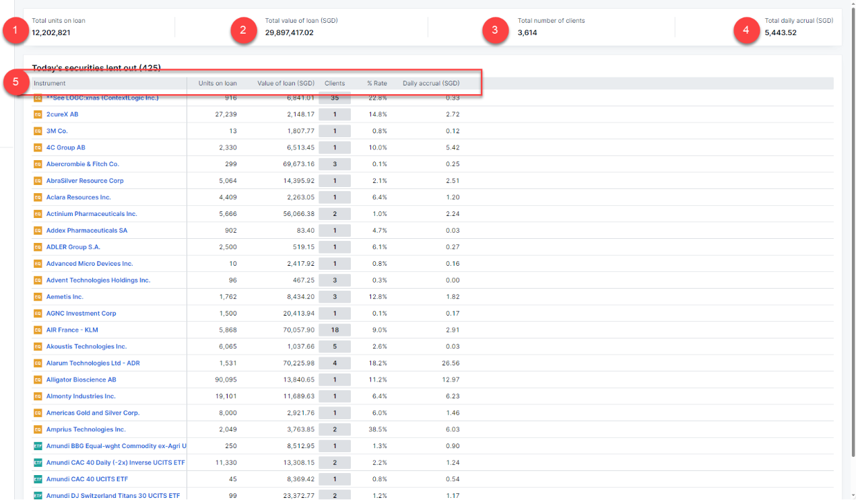Click the EQ icon next to Abercrombie & Fitch Co.
This screenshot has width=862, height=504.
point(38,164)
